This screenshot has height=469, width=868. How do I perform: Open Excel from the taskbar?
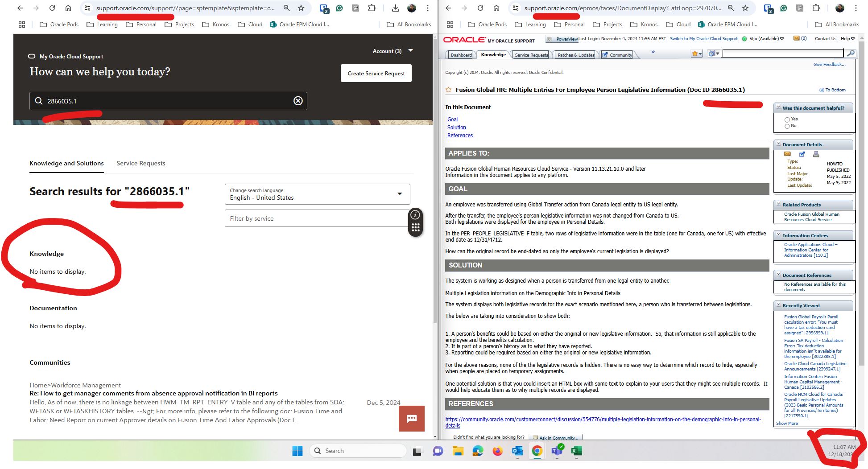(x=576, y=451)
